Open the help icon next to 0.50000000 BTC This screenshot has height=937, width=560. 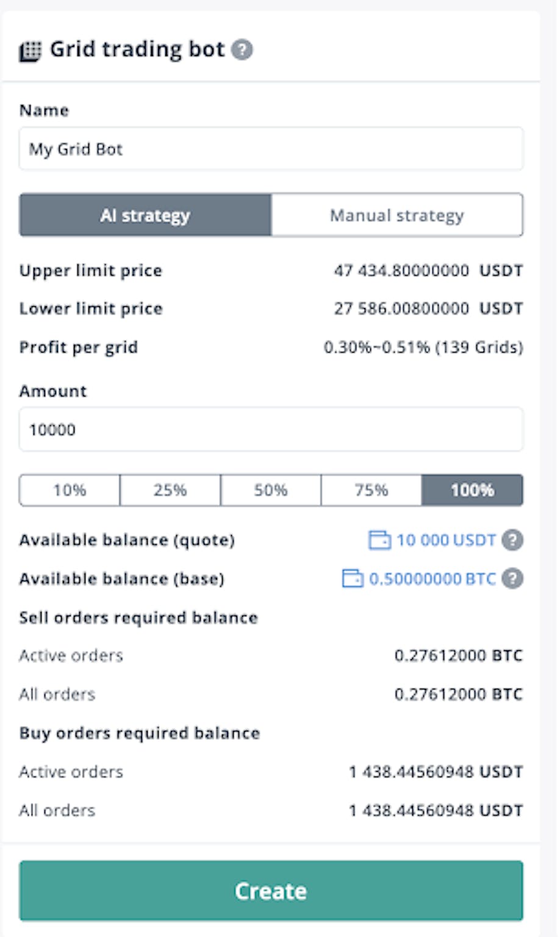point(513,579)
